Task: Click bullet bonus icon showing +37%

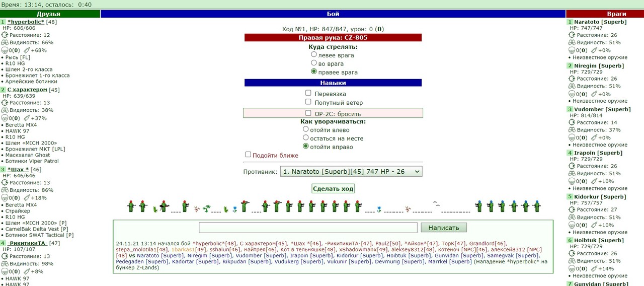Action: pyautogui.click(x=26, y=118)
